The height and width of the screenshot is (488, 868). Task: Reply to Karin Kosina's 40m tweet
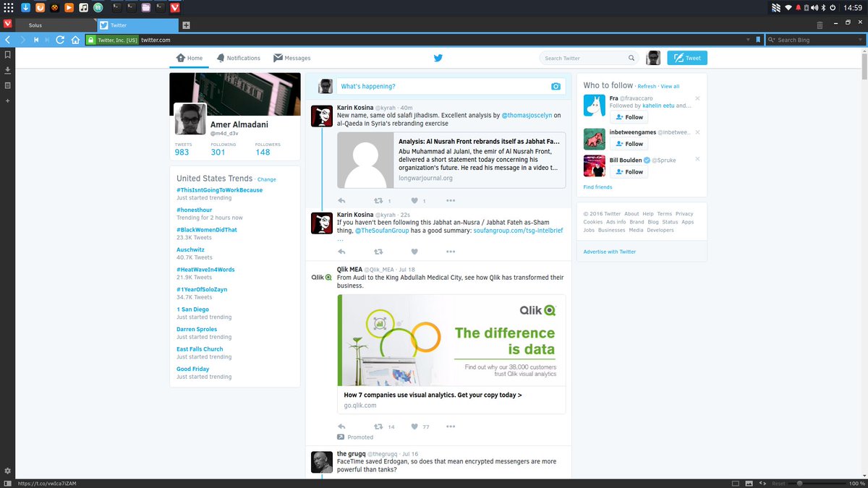point(341,200)
